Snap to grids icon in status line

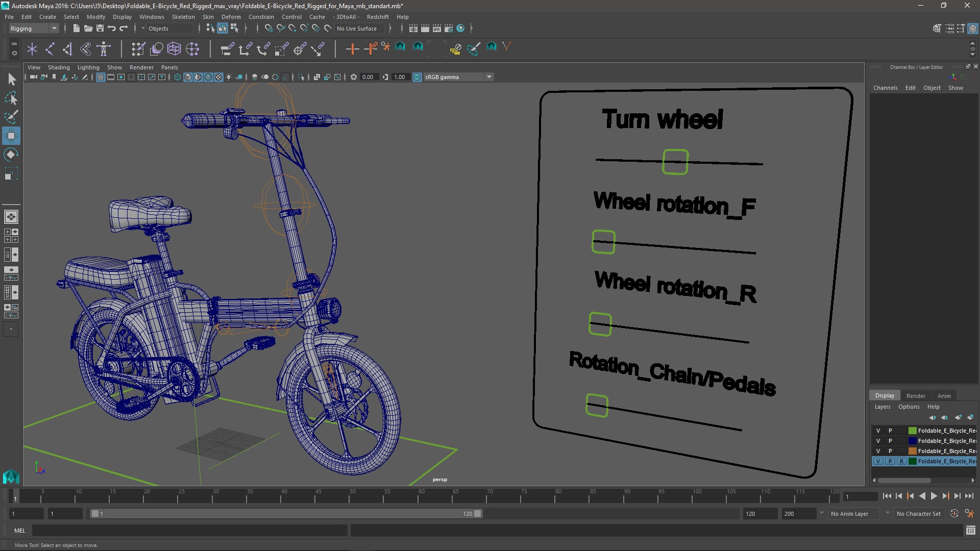point(268,29)
